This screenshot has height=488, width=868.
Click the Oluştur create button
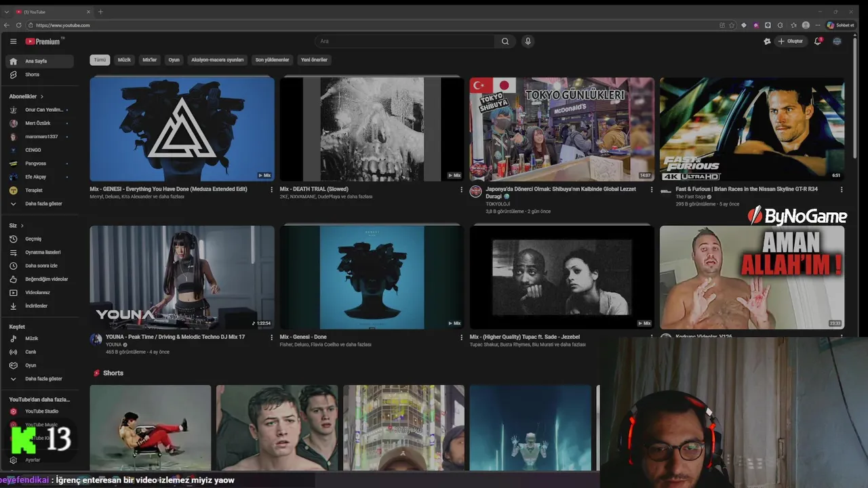click(791, 41)
